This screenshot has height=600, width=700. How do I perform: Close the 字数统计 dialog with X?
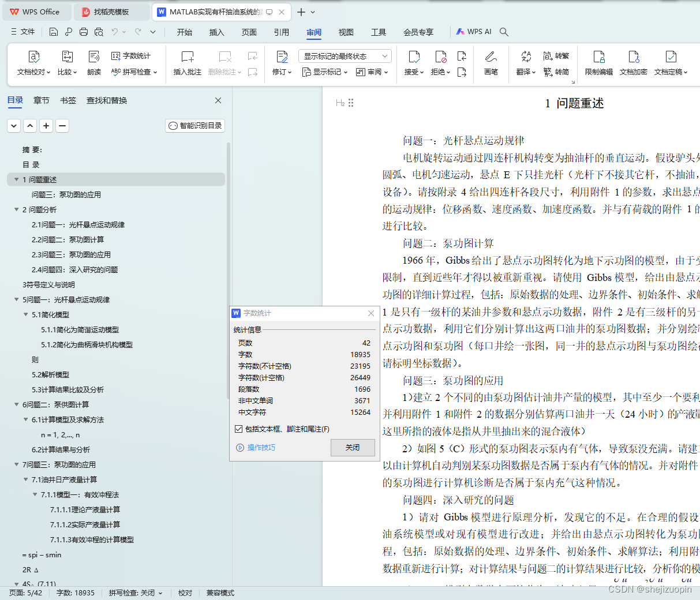pyautogui.click(x=371, y=313)
